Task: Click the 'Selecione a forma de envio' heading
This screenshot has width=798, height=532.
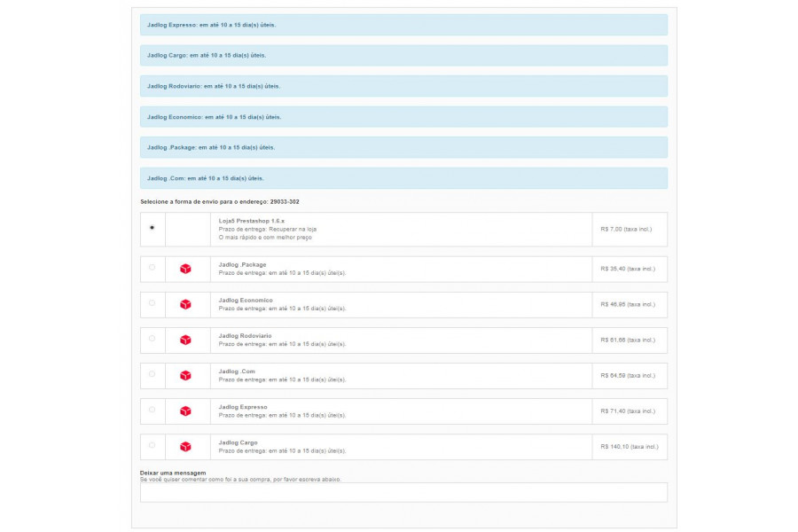Action: 219,201
